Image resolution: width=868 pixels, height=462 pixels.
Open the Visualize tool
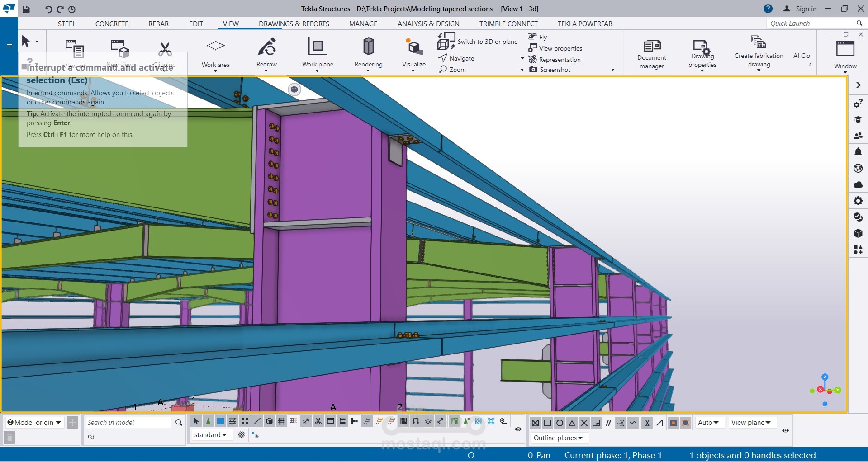coord(414,54)
